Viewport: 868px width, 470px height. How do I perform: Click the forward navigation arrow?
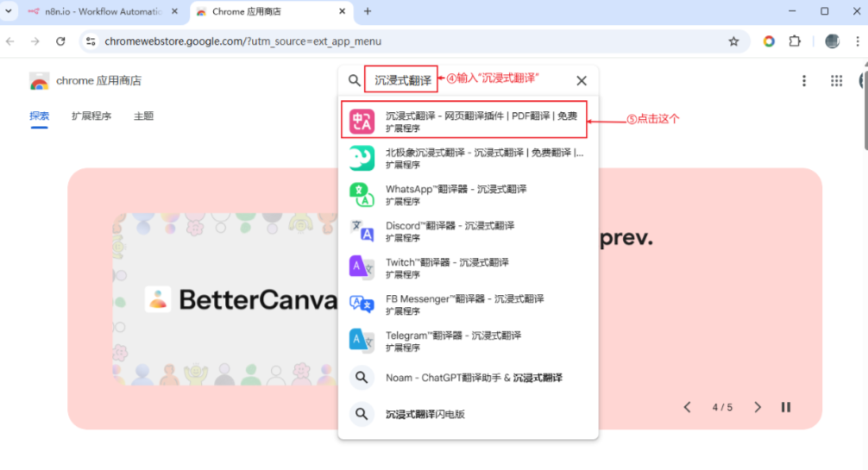tap(35, 41)
